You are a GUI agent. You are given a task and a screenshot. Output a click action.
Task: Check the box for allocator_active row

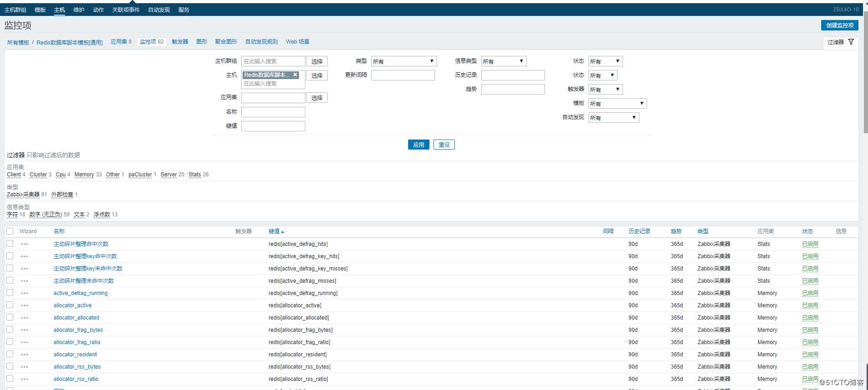[10, 305]
